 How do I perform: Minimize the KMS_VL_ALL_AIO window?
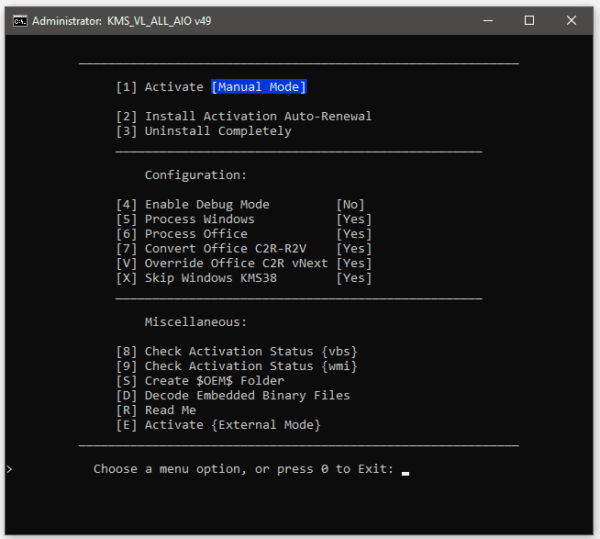pos(485,20)
